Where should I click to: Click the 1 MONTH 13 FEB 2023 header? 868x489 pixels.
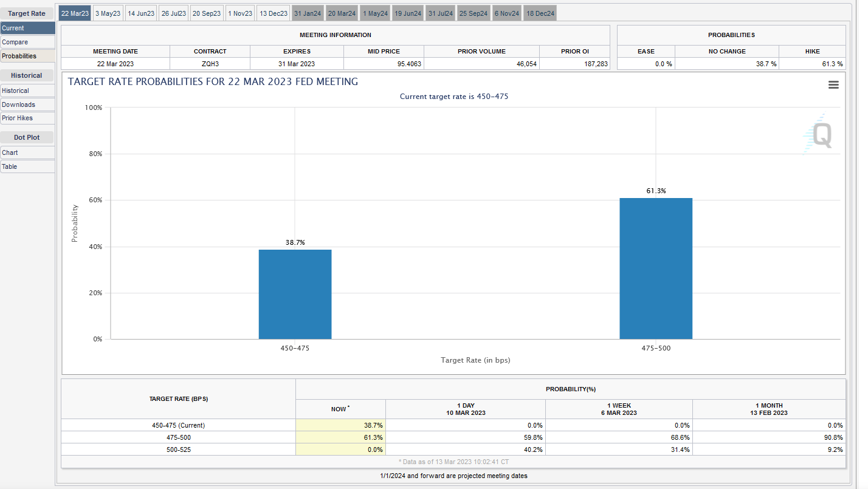[769, 409]
